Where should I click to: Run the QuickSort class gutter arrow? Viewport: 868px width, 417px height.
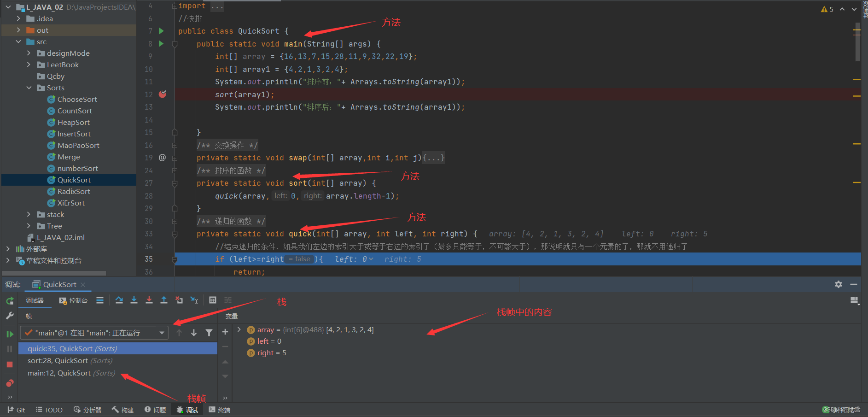(161, 31)
